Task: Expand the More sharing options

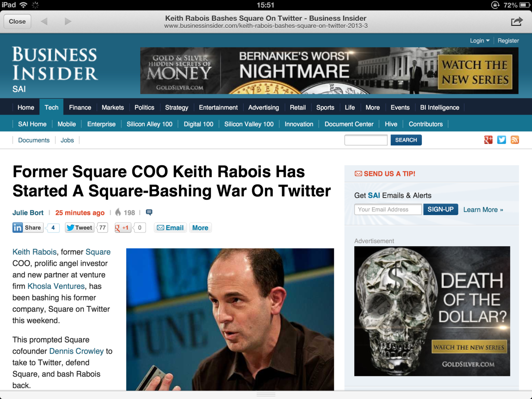Action: 200,228
